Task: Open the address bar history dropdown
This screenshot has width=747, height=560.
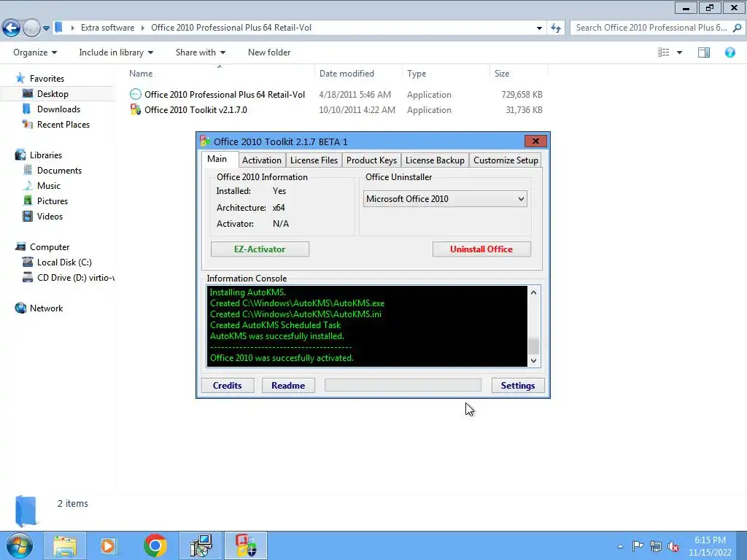Action: [539, 28]
